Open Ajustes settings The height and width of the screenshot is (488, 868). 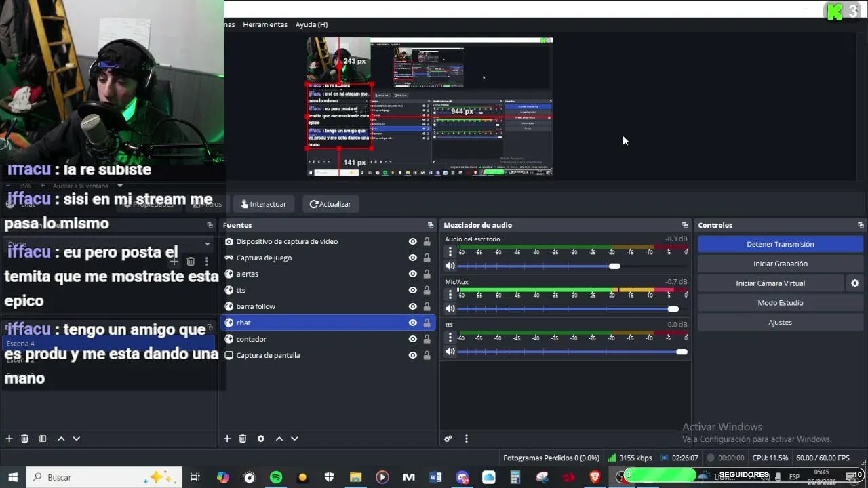(x=781, y=323)
